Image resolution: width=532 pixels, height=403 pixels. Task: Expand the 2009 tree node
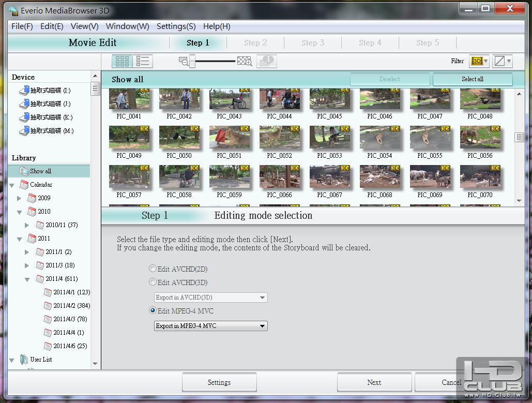pos(19,198)
